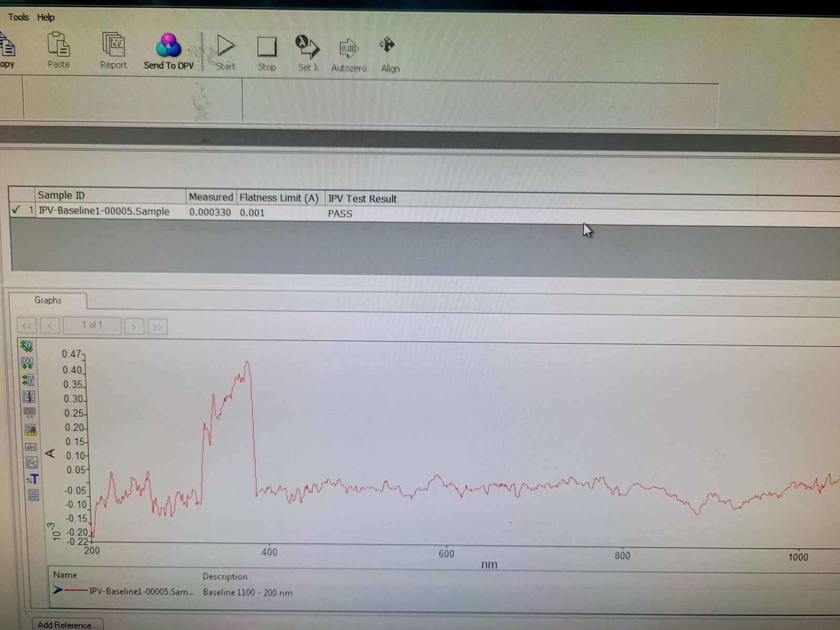The image size is (840, 630).
Task: Click the 'abc' add text label icon
Action: (31, 447)
